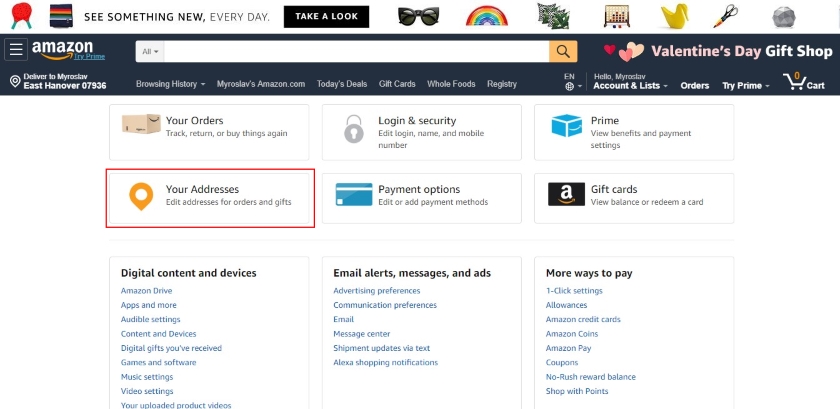Screen dimensions: 840x409
Task: Go to Gift Cards in nav bar
Action: (x=397, y=84)
